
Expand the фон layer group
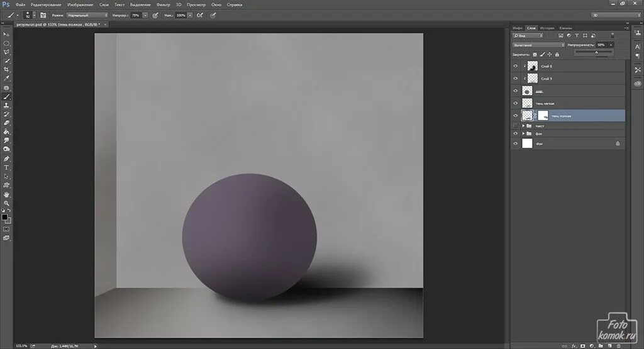click(523, 133)
